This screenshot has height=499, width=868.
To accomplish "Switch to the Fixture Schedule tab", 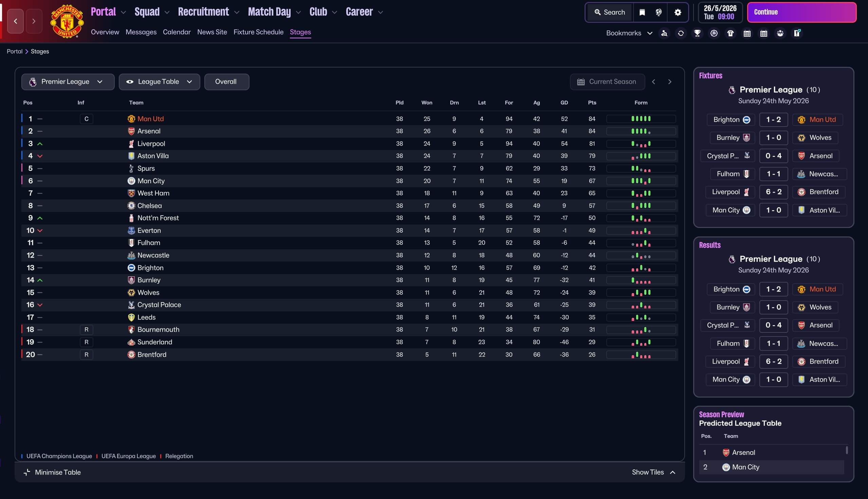I will [x=258, y=32].
